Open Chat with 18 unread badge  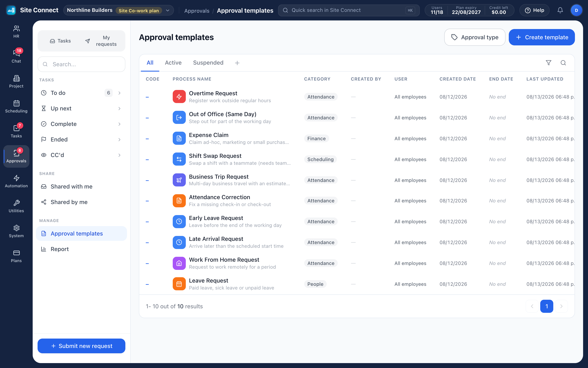coord(16,56)
